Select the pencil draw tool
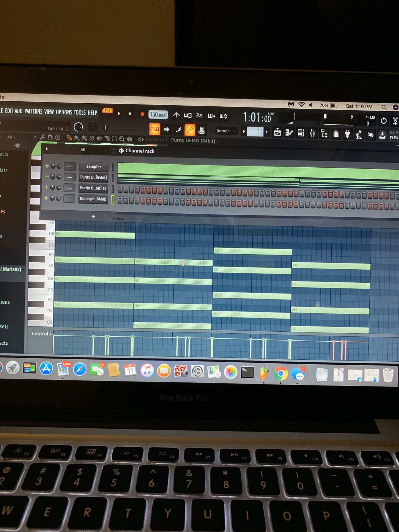The height and width of the screenshot is (532, 399). click(x=69, y=138)
